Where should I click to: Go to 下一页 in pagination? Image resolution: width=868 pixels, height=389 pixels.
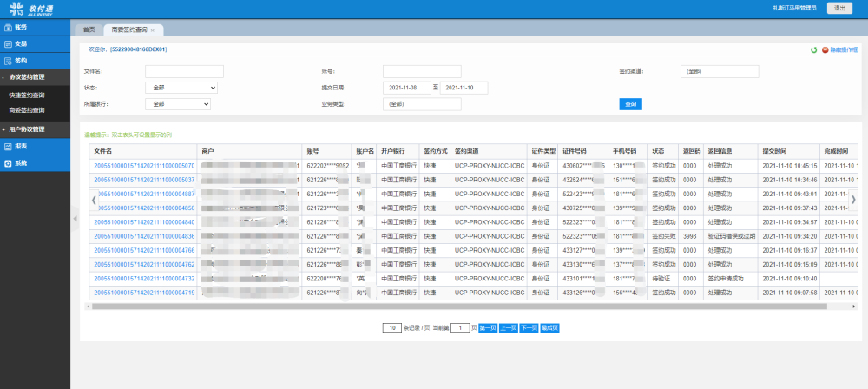[x=529, y=328]
